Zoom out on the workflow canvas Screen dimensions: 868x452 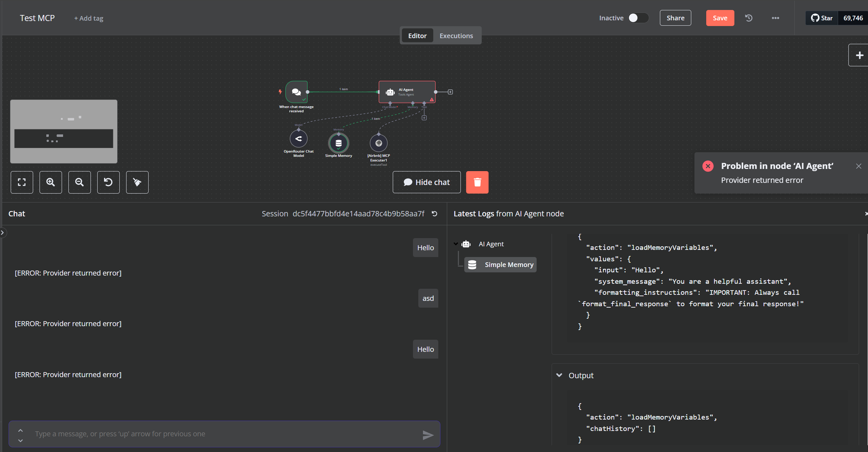[79, 182]
